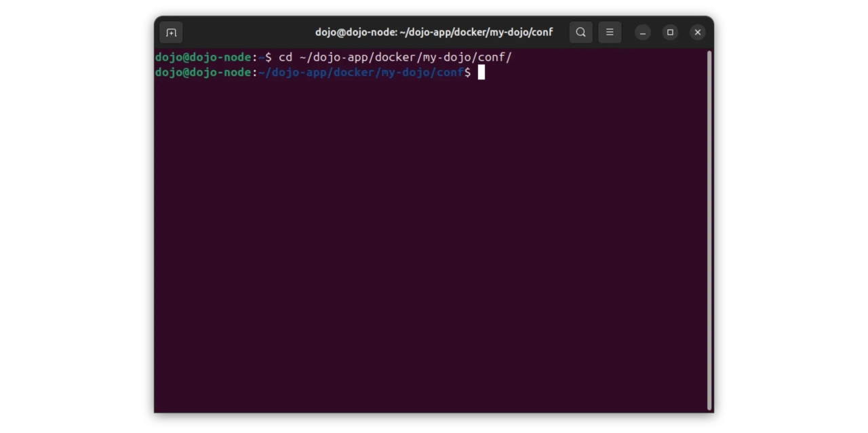Screen dimensions: 868x433
Task: Click the '$' sign on the second prompt line
Action: [x=468, y=73]
